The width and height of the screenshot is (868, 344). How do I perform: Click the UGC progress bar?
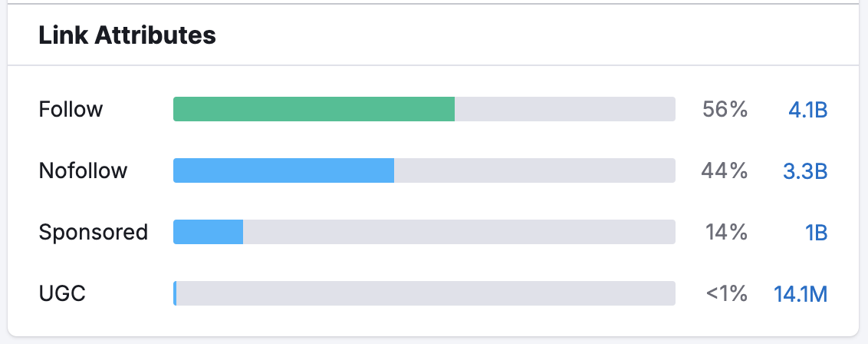[x=424, y=294]
